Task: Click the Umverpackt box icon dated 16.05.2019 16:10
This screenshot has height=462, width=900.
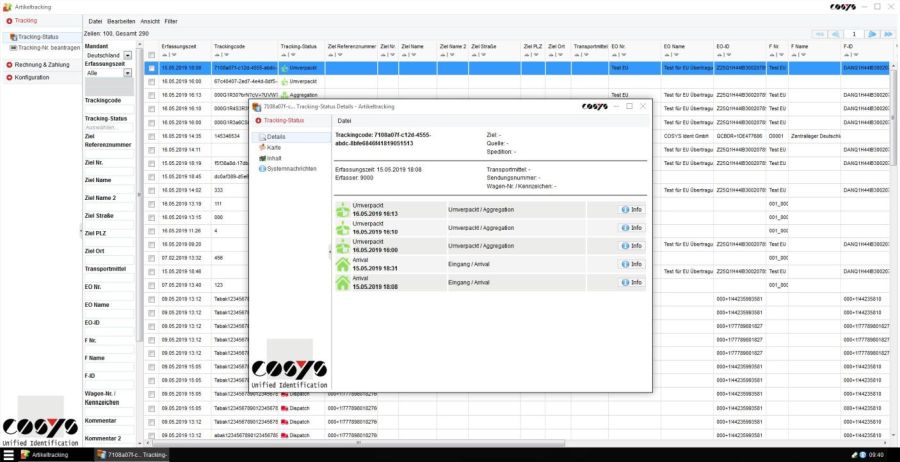Action: 343,228
